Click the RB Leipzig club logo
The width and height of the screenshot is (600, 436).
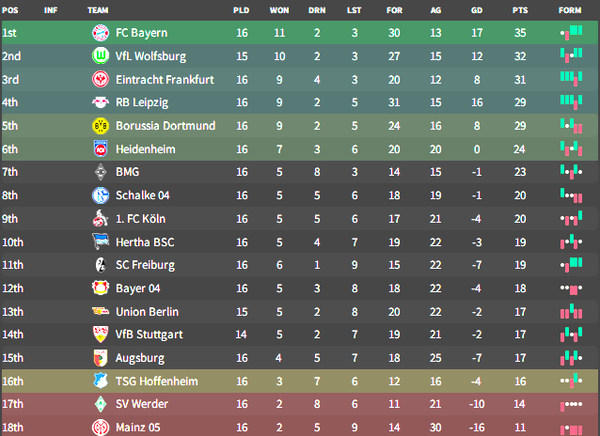(x=100, y=102)
